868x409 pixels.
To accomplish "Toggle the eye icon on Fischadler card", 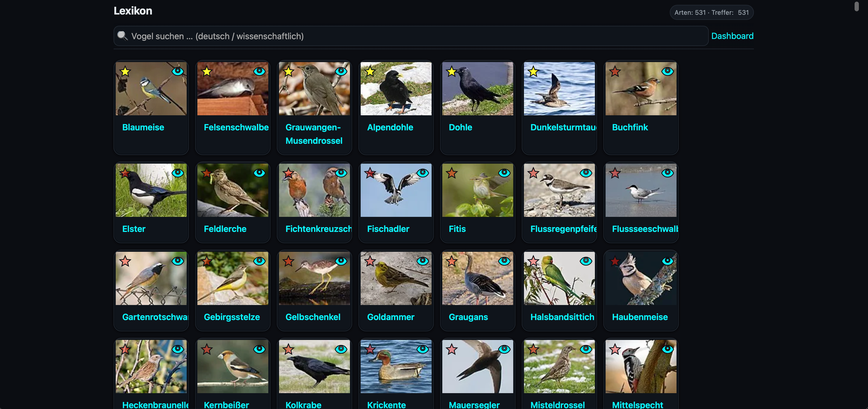I will [422, 173].
